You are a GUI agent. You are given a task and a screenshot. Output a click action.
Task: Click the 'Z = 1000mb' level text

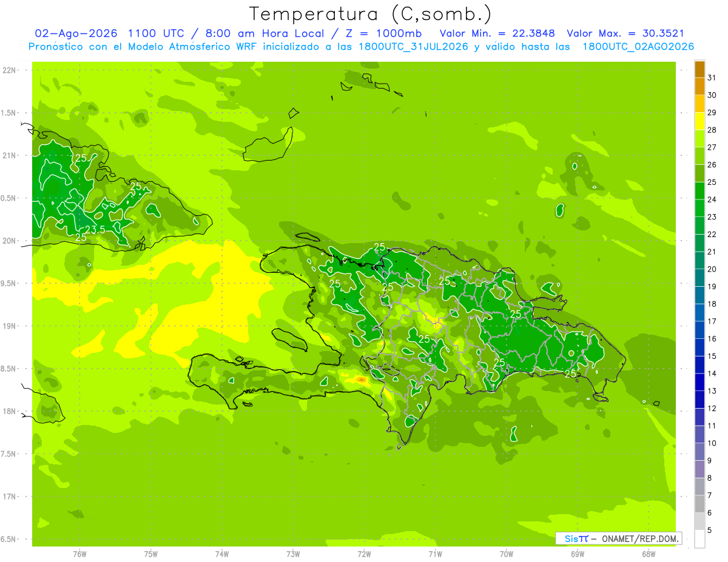coord(384,33)
